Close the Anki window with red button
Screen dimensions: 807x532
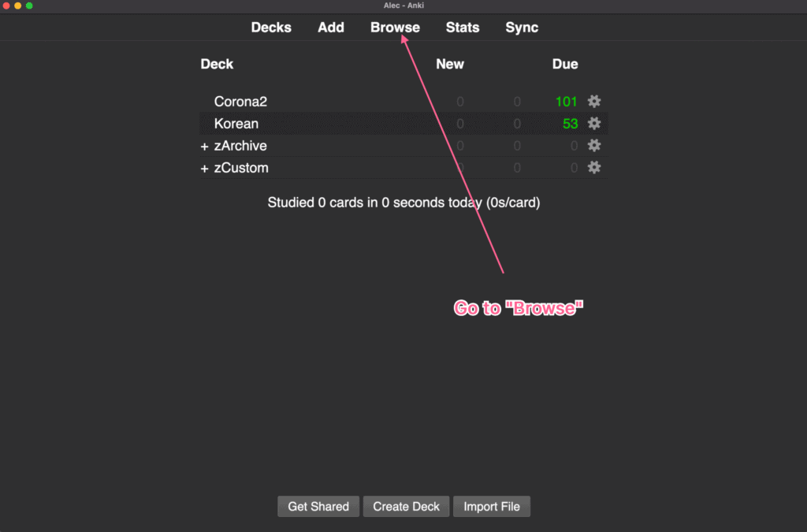tap(6, 6)
